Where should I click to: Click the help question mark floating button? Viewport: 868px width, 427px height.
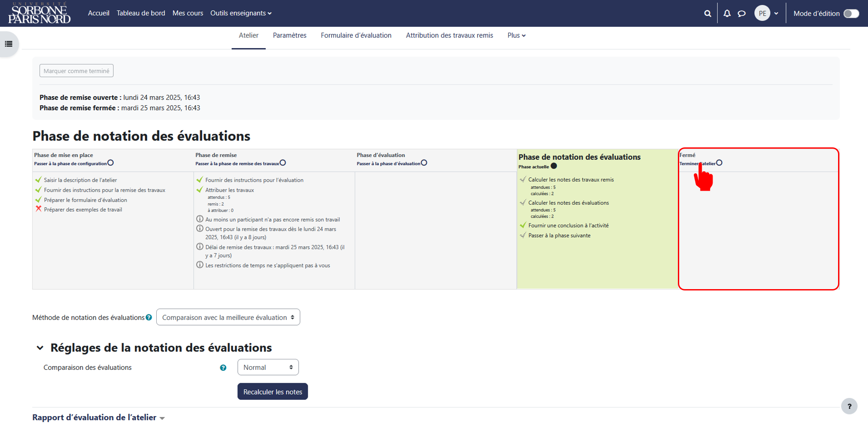[x=849, y=406]
